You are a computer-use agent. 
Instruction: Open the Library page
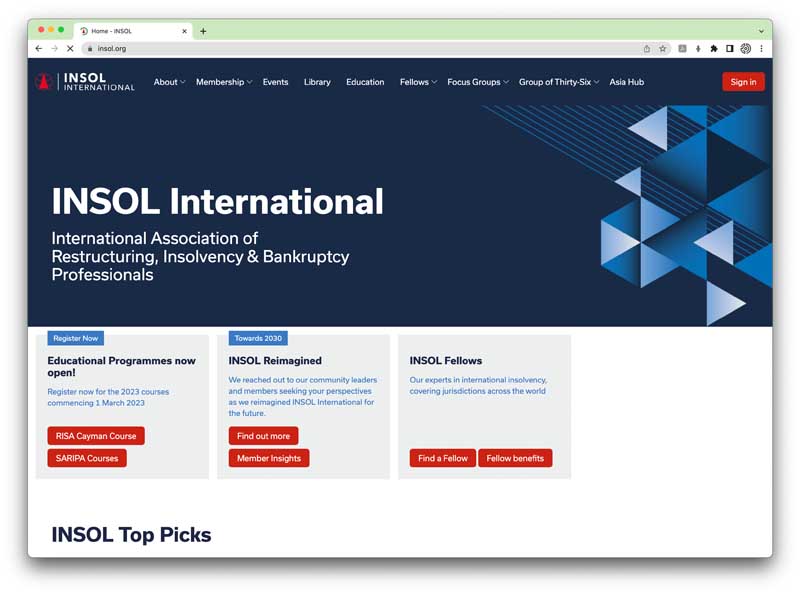pos(317,82)
